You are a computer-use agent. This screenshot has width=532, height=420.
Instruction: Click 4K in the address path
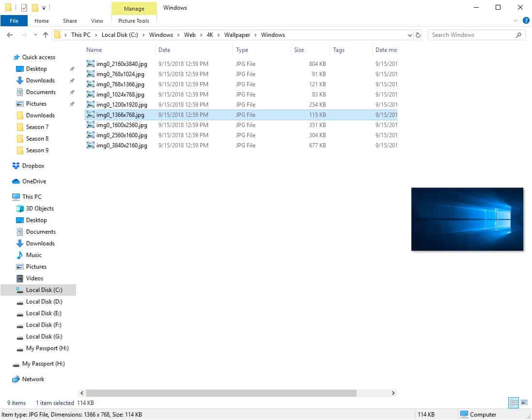coord(210,35)
